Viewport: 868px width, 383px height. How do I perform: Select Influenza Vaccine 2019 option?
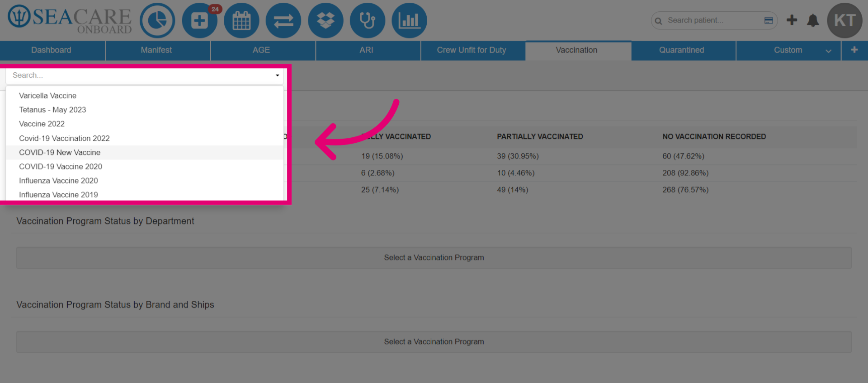(145, 195)
